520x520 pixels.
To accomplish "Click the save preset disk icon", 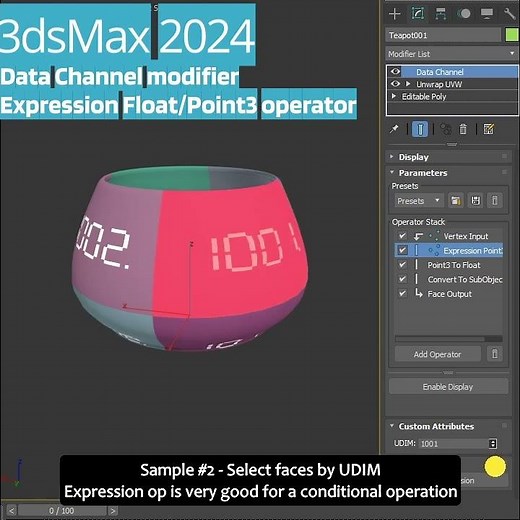I will tap(475, 201).
